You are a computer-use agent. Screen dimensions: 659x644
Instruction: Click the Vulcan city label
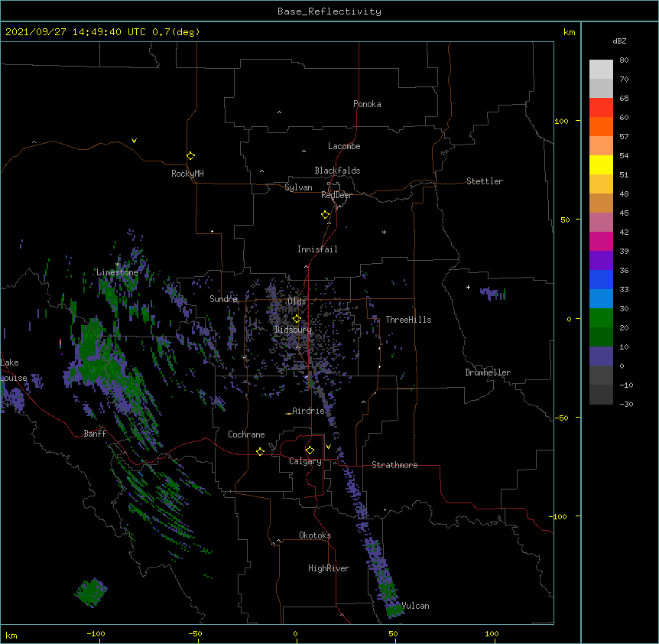415,606
